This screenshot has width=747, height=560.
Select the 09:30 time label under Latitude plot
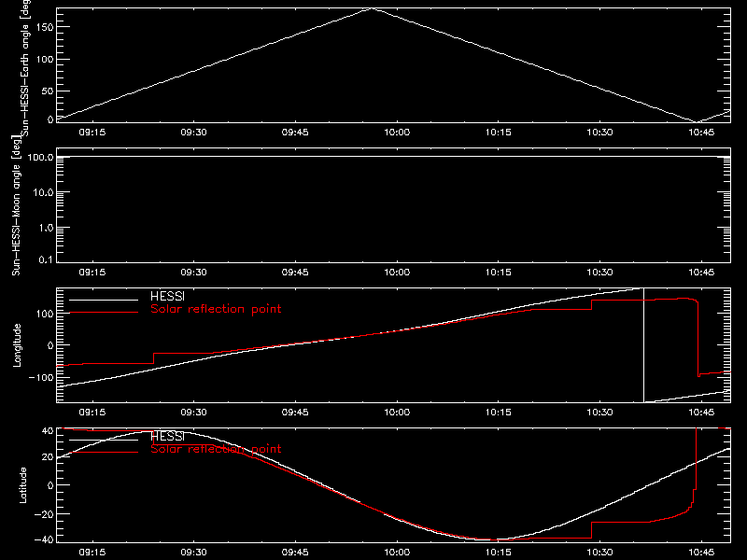pyautogui.click(x=193, y=553)
